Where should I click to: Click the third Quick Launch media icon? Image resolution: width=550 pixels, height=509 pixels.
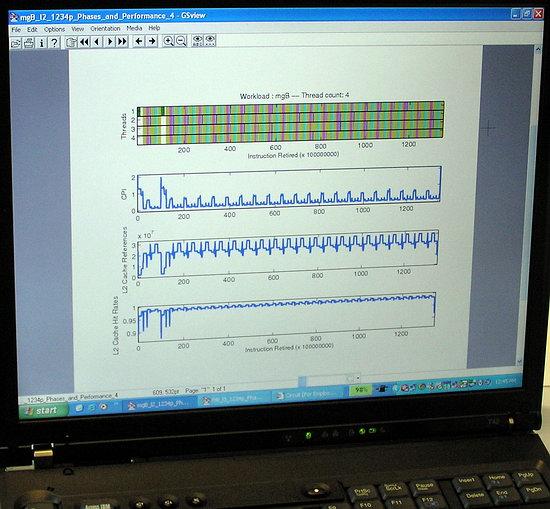[103, 406]
